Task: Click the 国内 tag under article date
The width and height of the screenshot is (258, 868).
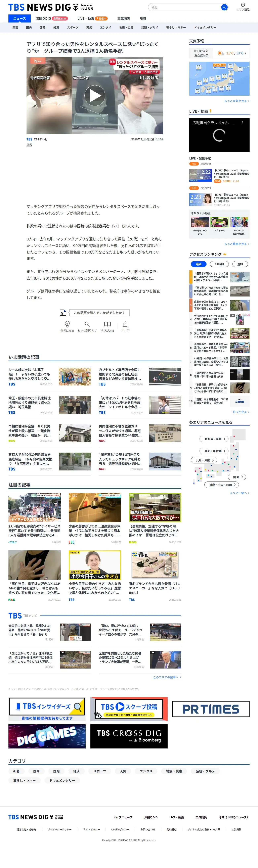Action: pos(29,145)
